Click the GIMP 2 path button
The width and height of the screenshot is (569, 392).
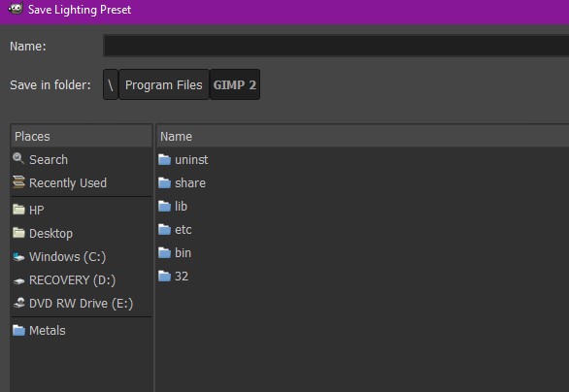point(235,84)
